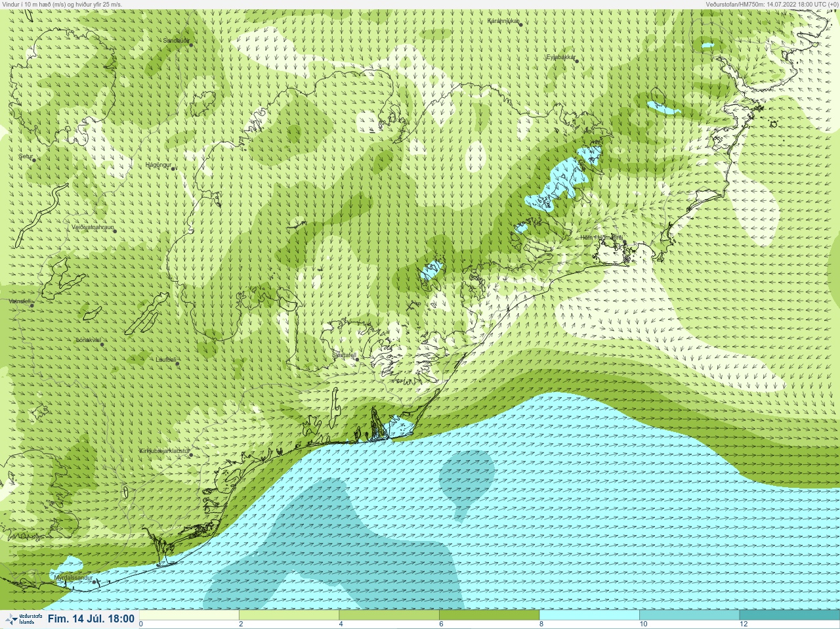Click the Hágöngur station label
The image size is (840, 629).
point(158,165)
